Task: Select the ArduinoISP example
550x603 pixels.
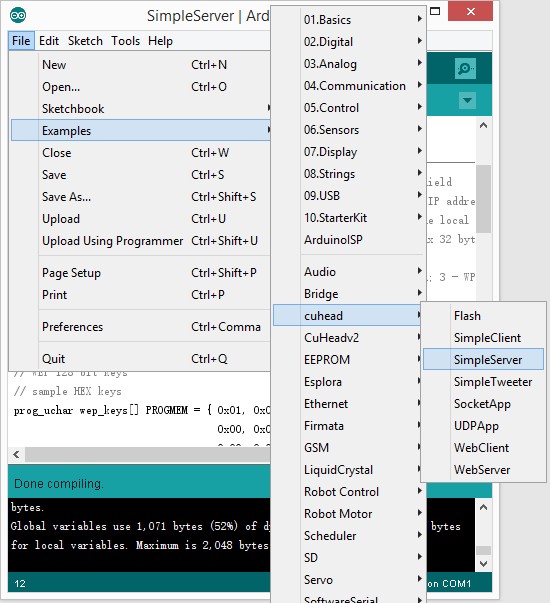Action: point(348,240)
